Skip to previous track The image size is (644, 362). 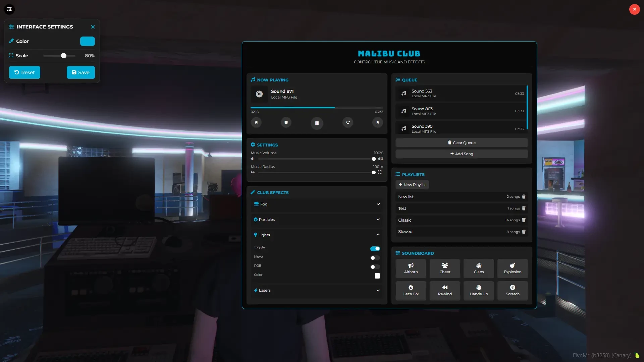[256, 122]
